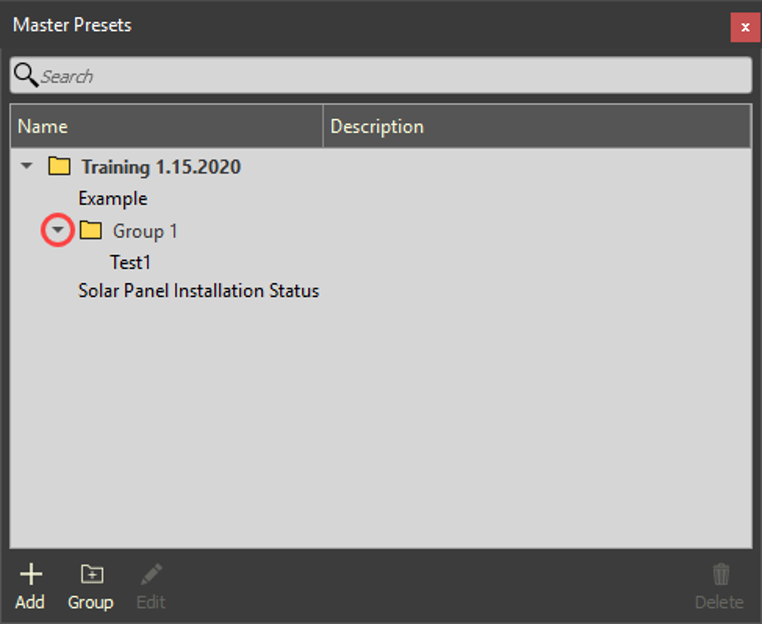Screen dimensions: 762x624
Task: Click the Group 1 folder icon
Action: [x=91, y=231]
